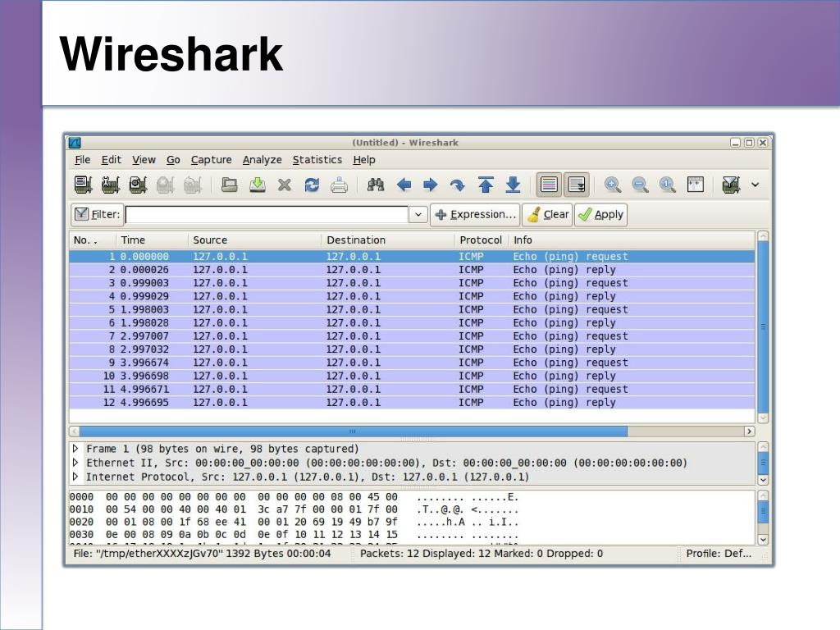
Task: Print packets printer icon
Action: click(339, 185)
